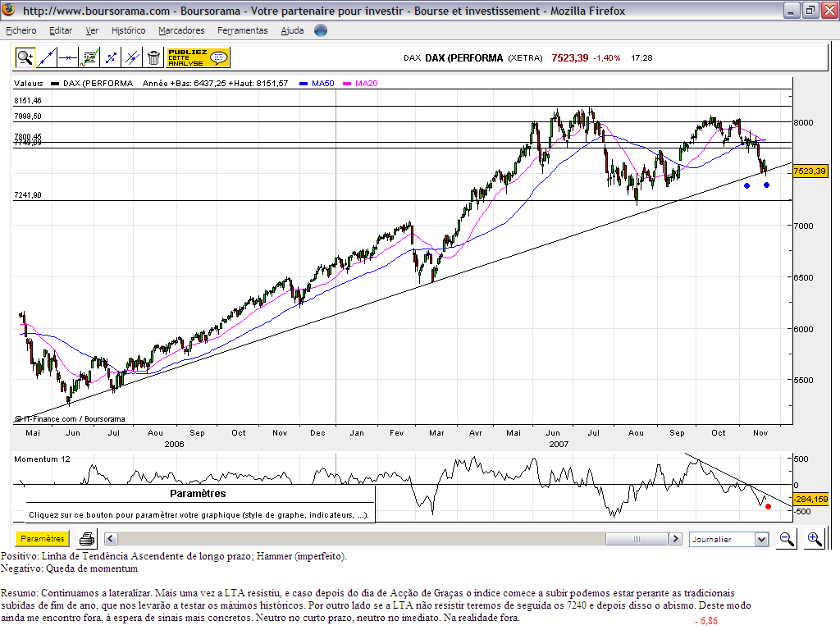The height and width of the screenshot is (630, 840).
Task: Click the horizontal chart scrollbar thumb
Action: (637, 539)
